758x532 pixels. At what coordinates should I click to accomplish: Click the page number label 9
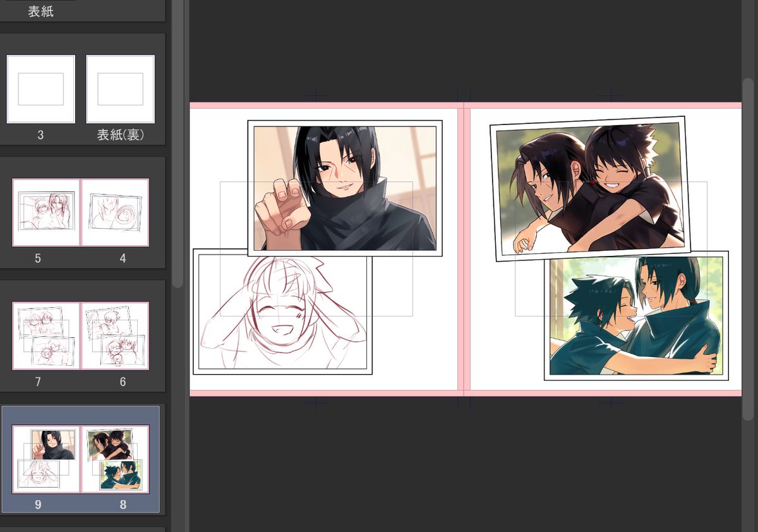coord(38,505)
